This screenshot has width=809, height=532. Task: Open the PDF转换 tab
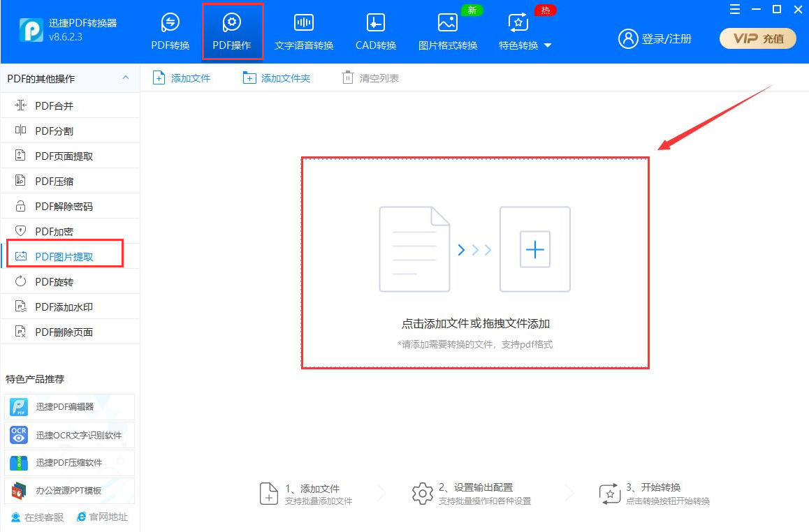170,32
